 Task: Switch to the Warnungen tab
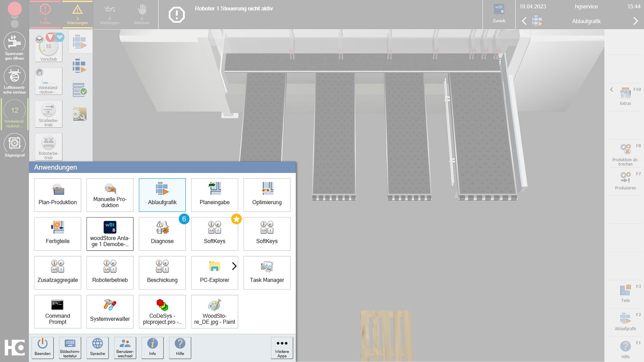click(77, 14)
